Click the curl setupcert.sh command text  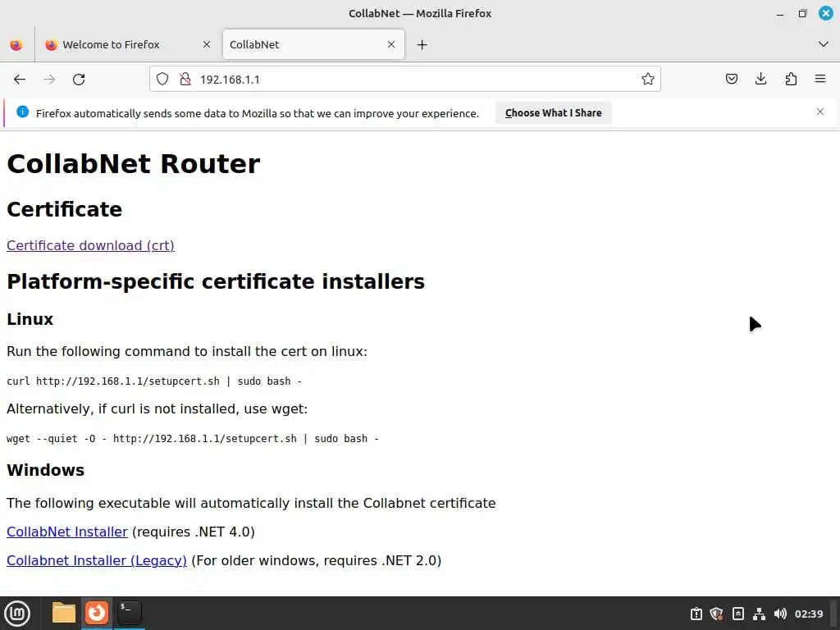154,381
